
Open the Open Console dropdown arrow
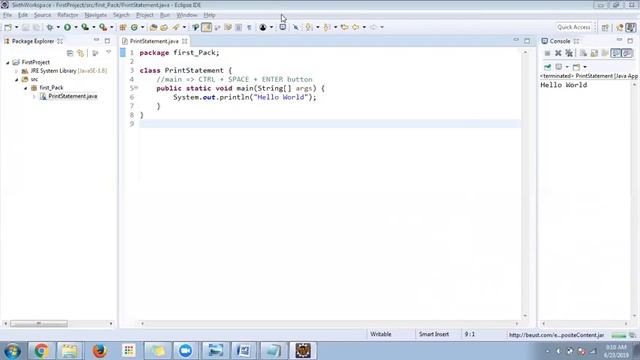click(585, 67)
